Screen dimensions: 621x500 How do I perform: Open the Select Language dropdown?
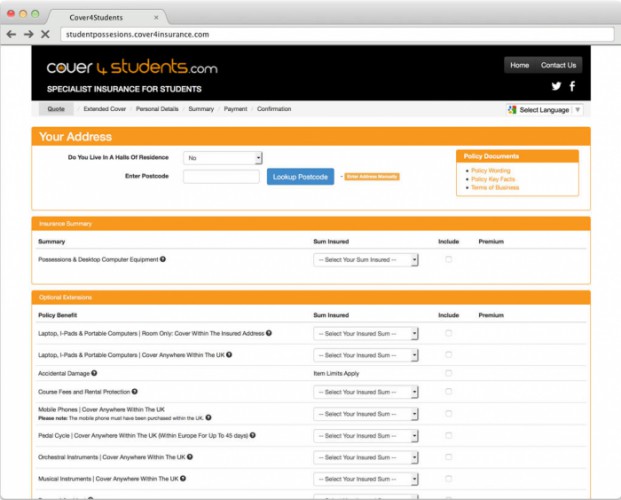pyautogui.click(x=545, y=110)
